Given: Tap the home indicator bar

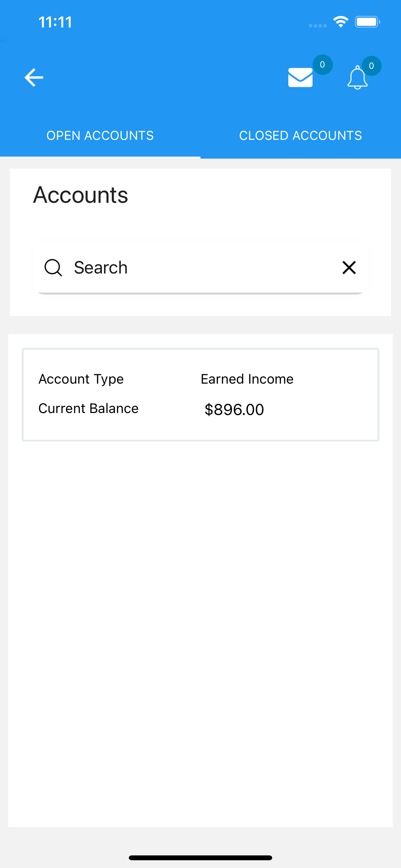Looking at the screenshot, I should pos(200,858).
